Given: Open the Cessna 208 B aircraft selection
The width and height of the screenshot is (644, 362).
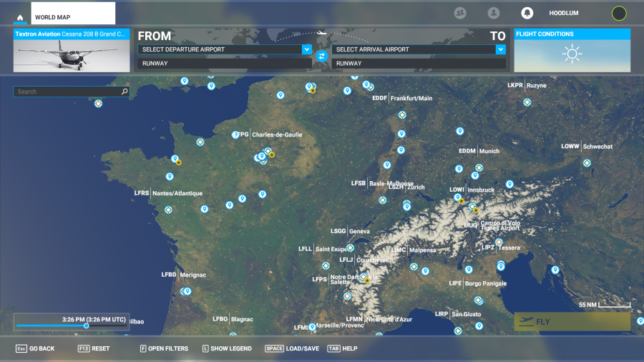Looking at the screenshot, I should (x=72, y=50).
